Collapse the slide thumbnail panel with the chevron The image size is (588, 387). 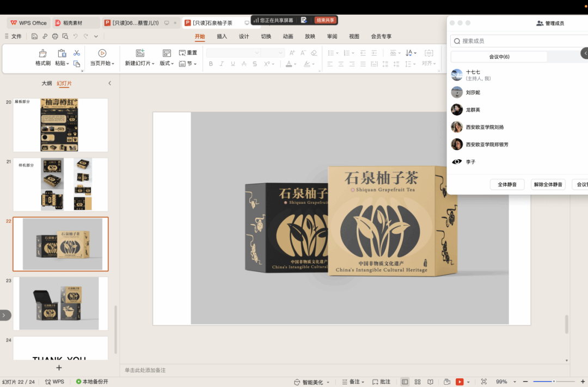pyautogui.click(x=109, y=83)
